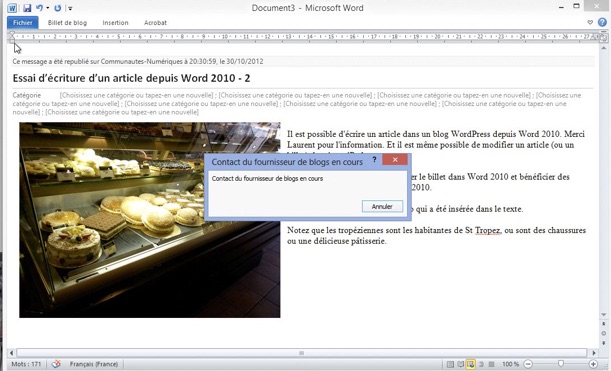Save the document with the floppy disk icon

27,8
